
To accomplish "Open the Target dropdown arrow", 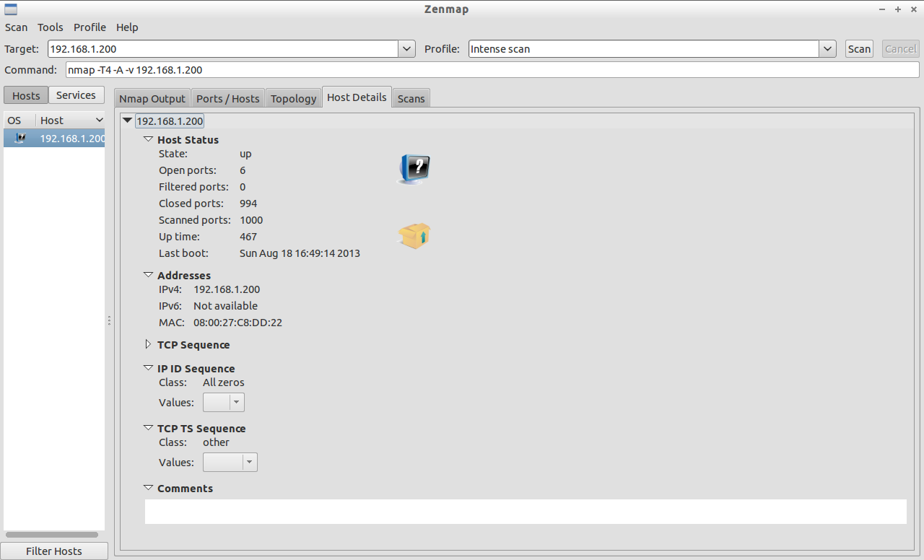I will pos(407,49).
